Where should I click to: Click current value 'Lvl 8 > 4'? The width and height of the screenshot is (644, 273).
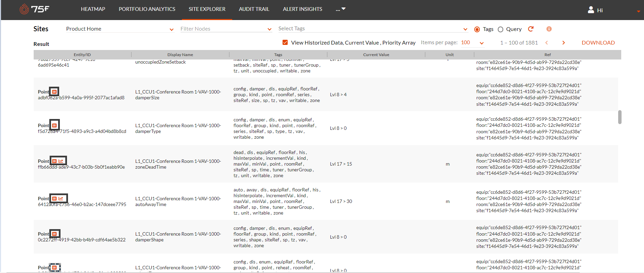[x=338, y=95]
